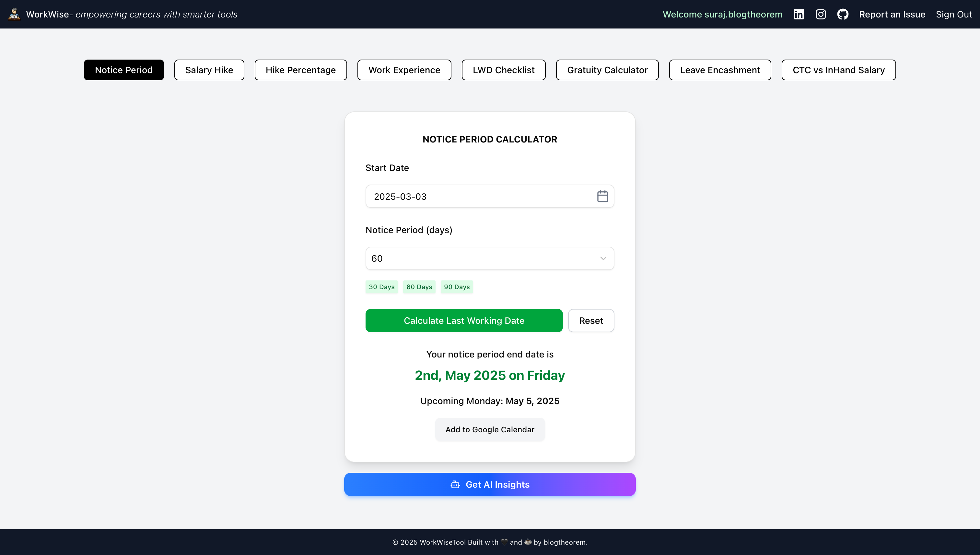Open the LinkedIn icon link

(x=799, y=15)
